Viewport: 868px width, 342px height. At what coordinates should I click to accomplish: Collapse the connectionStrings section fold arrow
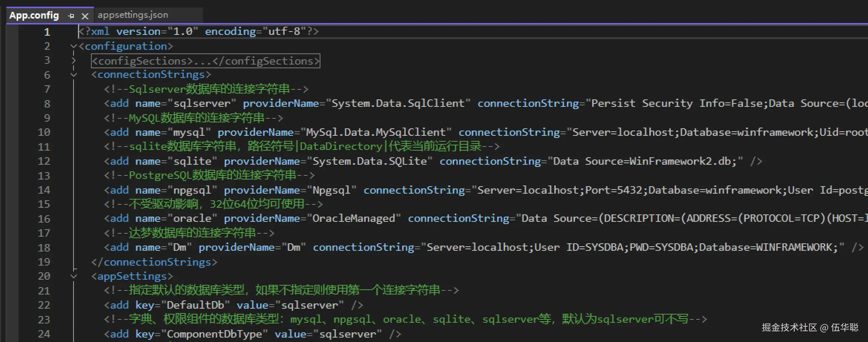coord(74,75)
